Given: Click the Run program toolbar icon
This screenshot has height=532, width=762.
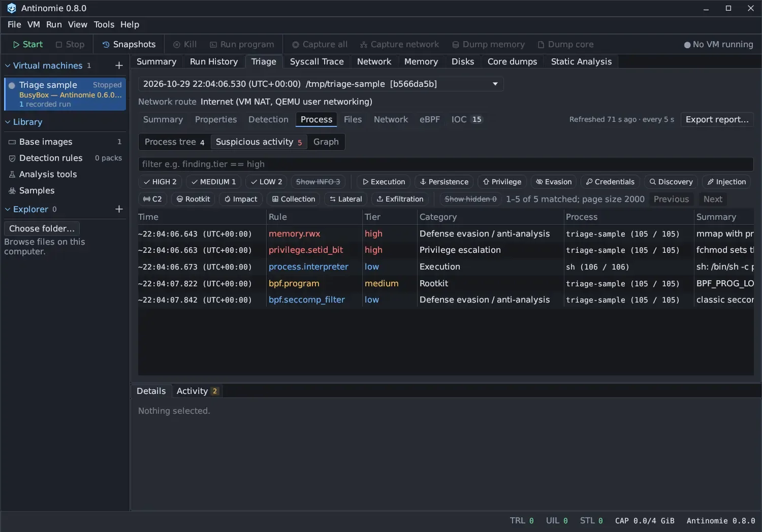Looking at the screenshot, I should coord(213,45).
